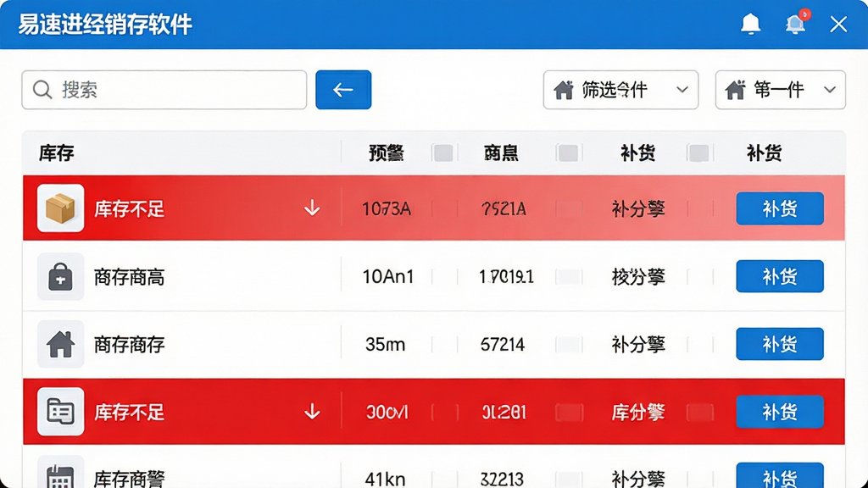868x488 pixels.
Task: Click the house icon in 筛选令件 dropdown
Action: [x=564, y=90]
